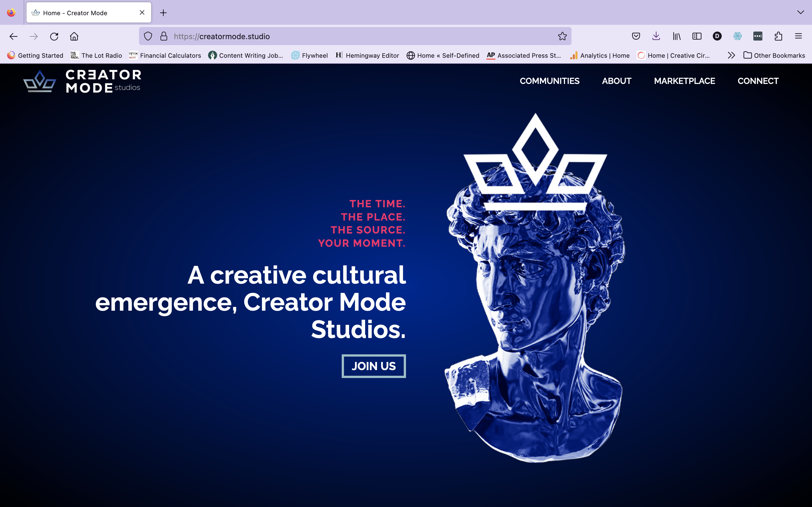
Task: Show more bookmarks with double chevron
Action: point(731,55)
